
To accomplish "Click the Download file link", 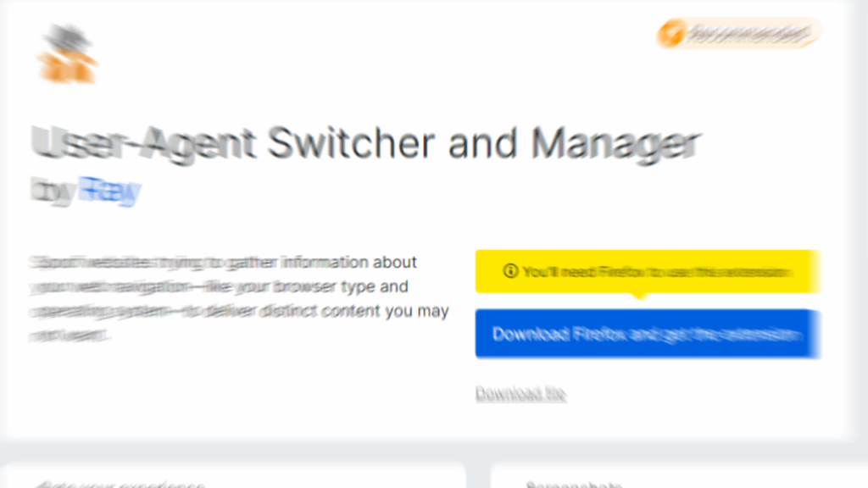I will (520, 393).
